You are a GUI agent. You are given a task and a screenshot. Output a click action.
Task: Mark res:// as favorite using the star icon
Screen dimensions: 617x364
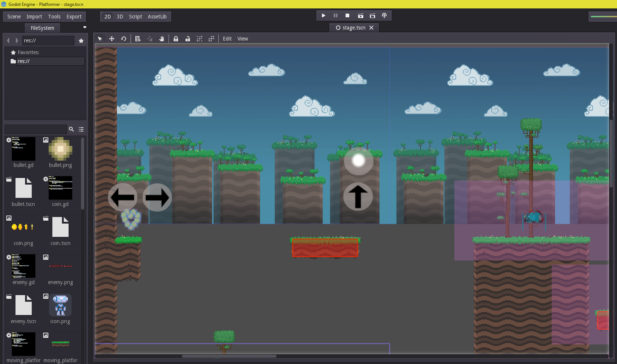(x=81, y=40)
